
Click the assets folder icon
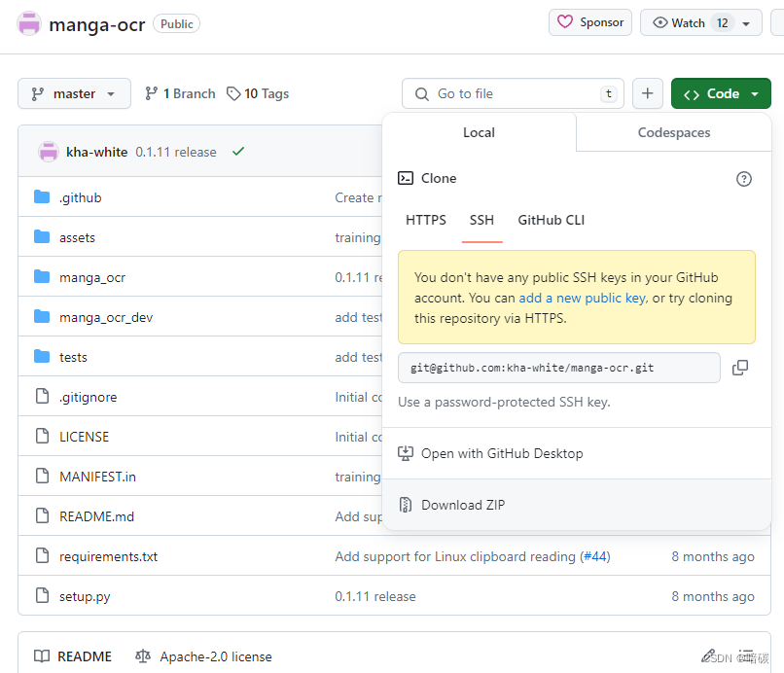pos(42,236)
